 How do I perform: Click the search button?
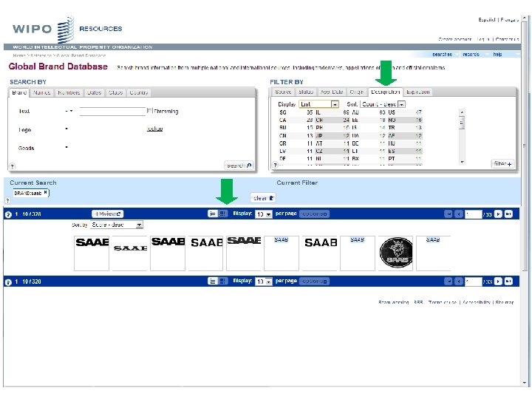coord(239,166)
